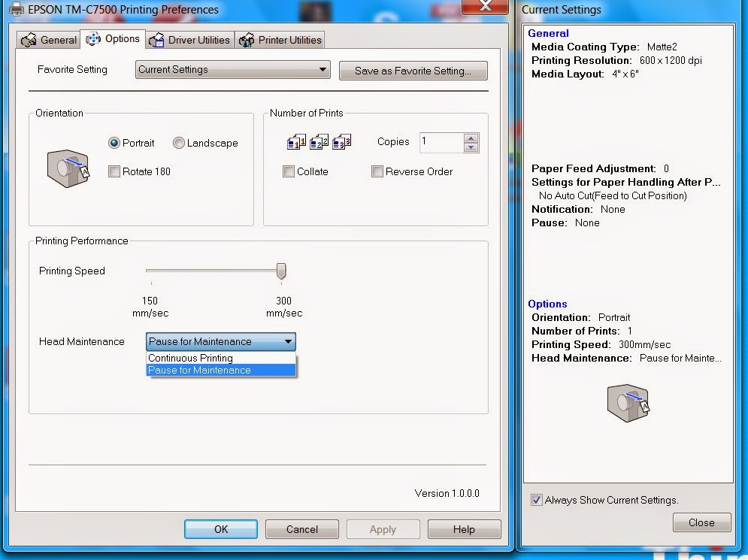Click Printing Speed 300mm/sec summary entry
748x560 pixels.
[x=601, y=344]
